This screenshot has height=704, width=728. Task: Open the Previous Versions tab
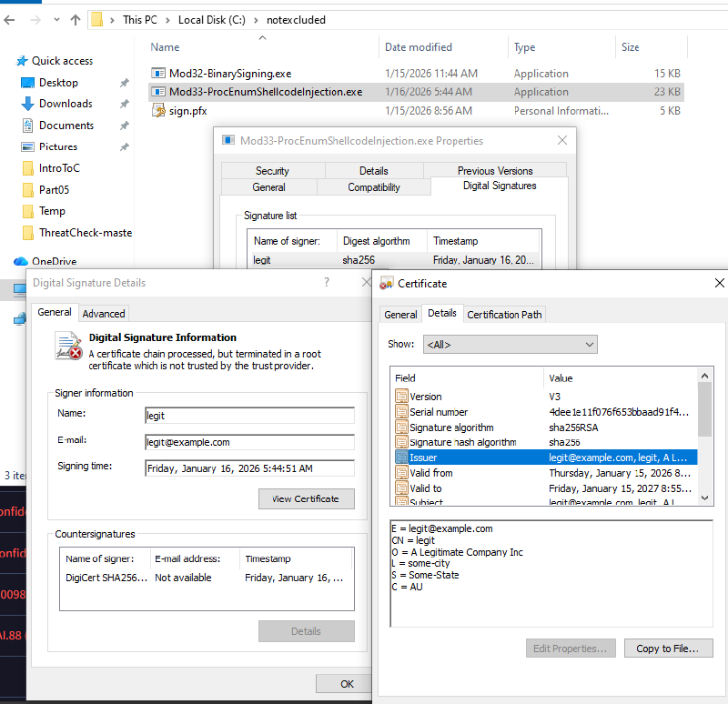[x=495, y=170]
